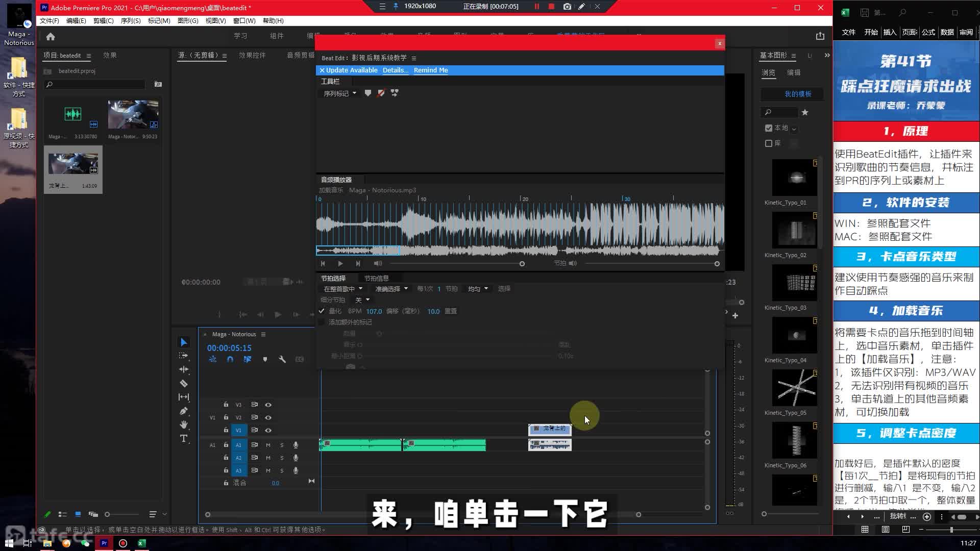This screenshot has width=980, height=551.
Task: Dismiss Update Available banner X
Action: coord(322,70)
